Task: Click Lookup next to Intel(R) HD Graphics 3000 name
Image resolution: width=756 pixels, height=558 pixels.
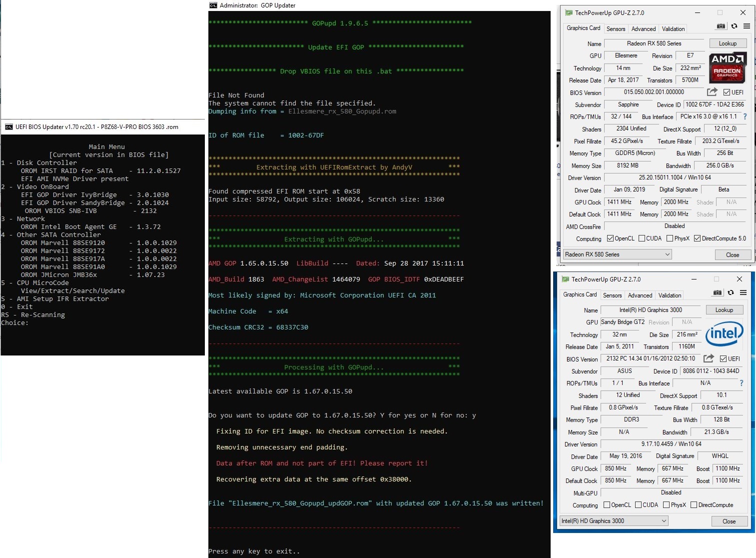Action: (x=724, y=310)
